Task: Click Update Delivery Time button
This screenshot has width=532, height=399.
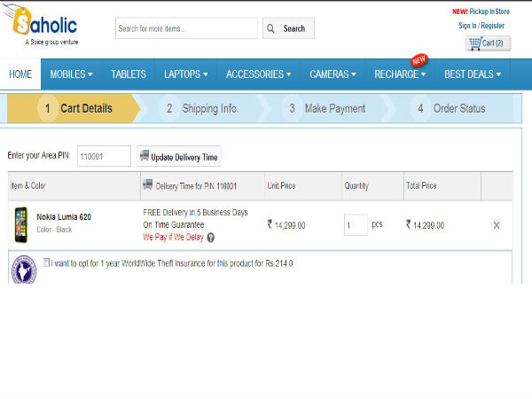Action: [179, 157]
